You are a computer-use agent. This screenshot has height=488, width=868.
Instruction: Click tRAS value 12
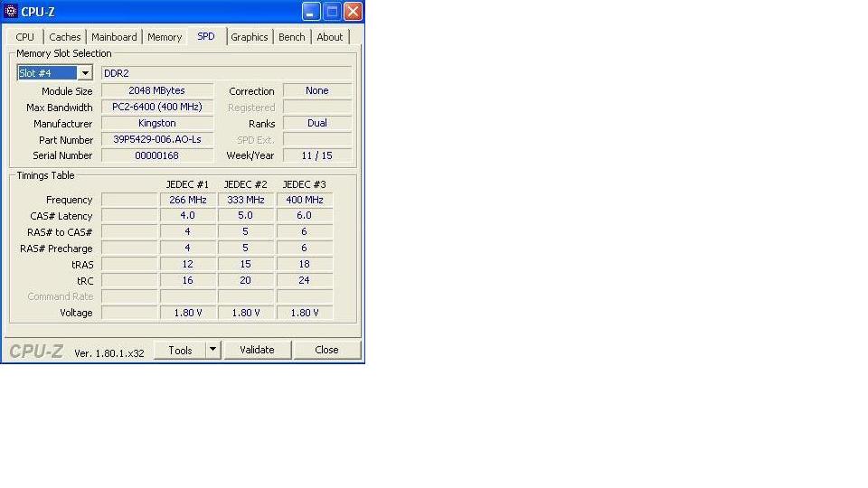click(x=188, y=265)
